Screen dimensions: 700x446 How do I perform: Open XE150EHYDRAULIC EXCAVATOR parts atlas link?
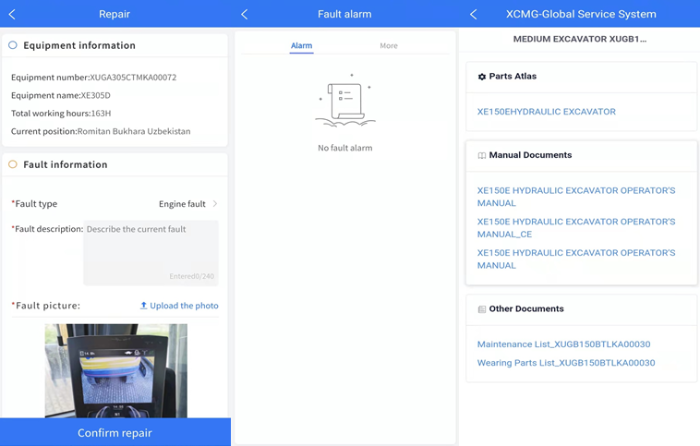pos(546,112)
